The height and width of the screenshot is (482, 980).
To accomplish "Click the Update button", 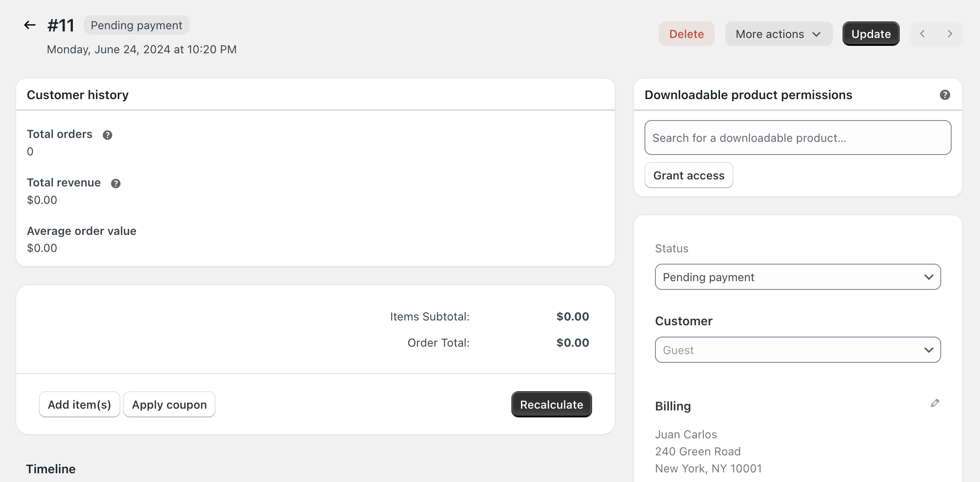I will click(x=870, y=33).
